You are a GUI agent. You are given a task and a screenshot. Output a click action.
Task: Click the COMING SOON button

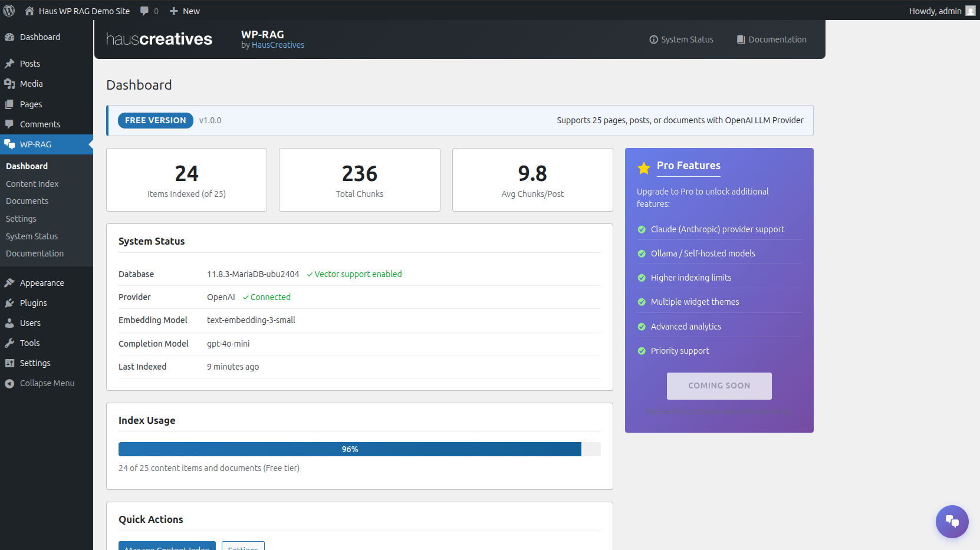click(719, 386)
